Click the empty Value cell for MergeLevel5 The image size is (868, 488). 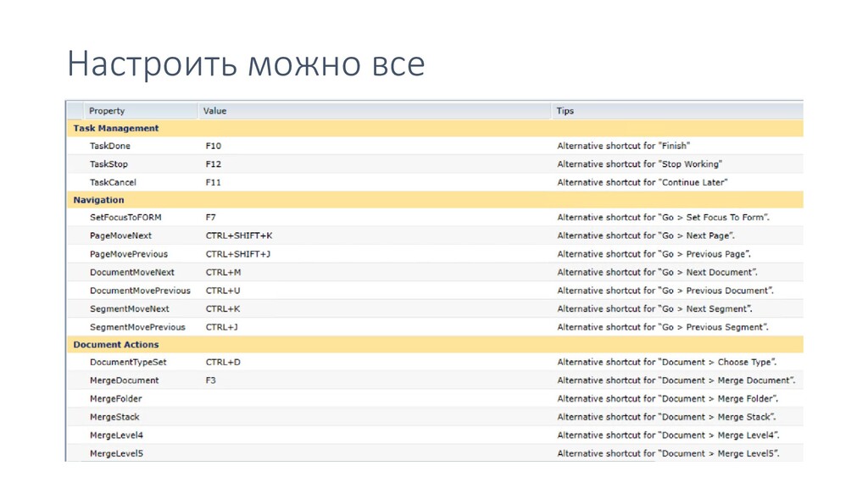point(374,453)
